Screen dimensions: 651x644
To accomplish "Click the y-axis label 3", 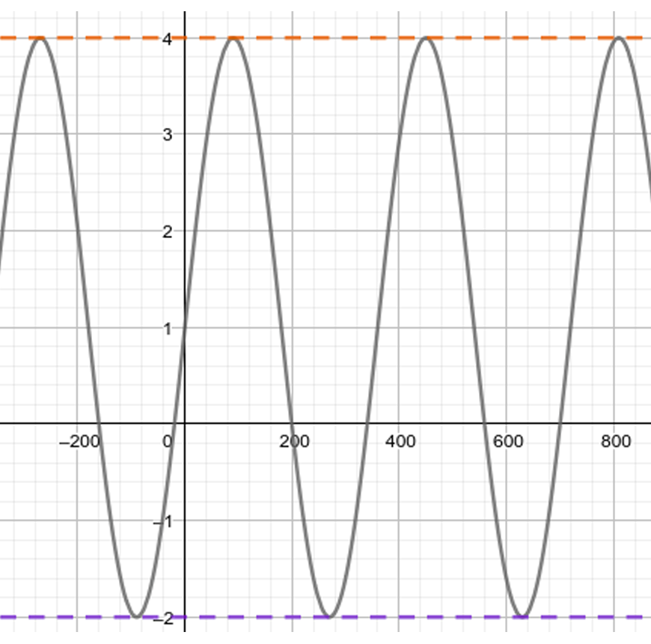I will [x=168, y=135].
